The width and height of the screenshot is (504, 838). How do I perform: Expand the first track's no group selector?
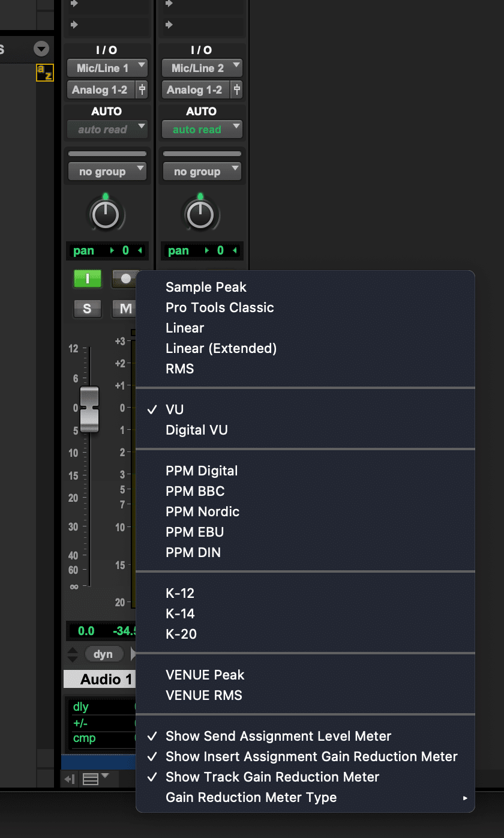coord(107,172)
